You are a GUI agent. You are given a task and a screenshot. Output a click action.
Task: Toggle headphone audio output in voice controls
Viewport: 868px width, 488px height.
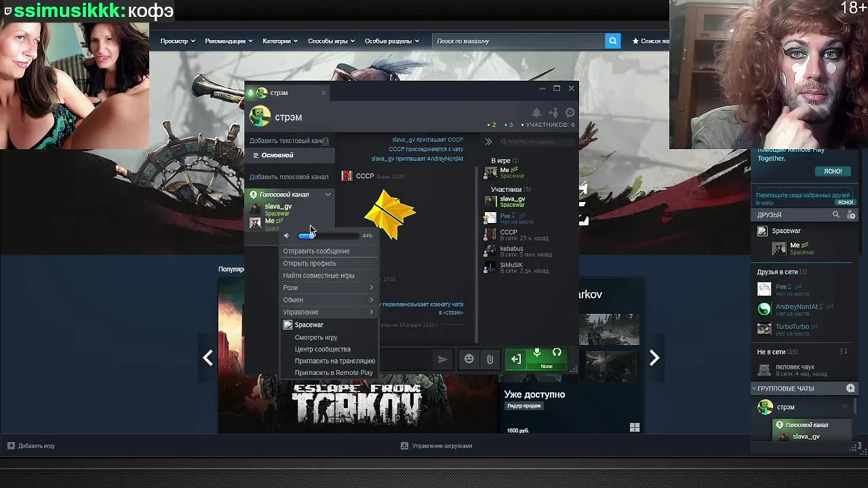[557, 353]
